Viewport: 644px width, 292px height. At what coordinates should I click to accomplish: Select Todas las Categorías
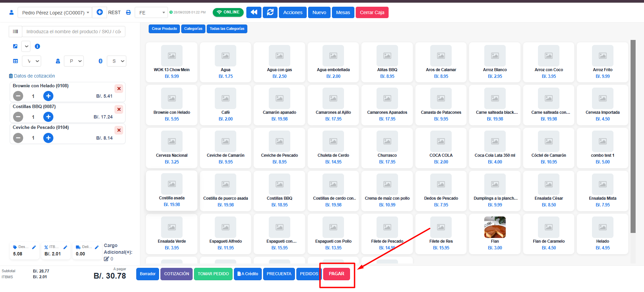point(227,29)
